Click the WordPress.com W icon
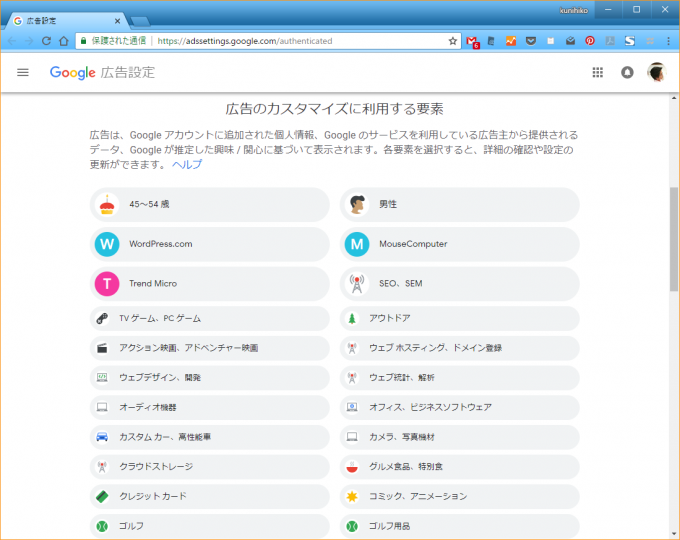 click(107, 244)
